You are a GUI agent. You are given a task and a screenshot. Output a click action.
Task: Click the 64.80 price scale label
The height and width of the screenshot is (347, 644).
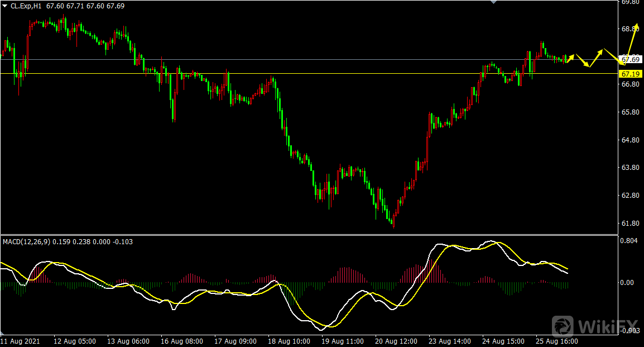coord(630,140)
